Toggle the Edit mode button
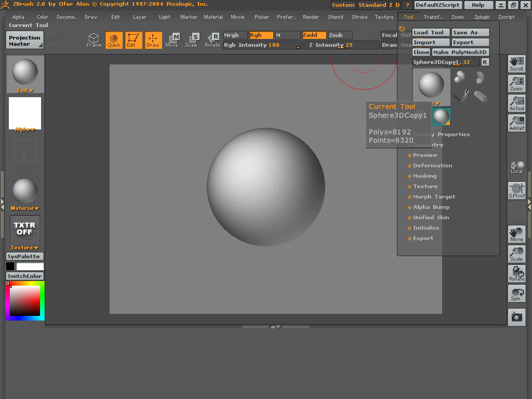This screenshot has width=532, height=399. (134, 40)
